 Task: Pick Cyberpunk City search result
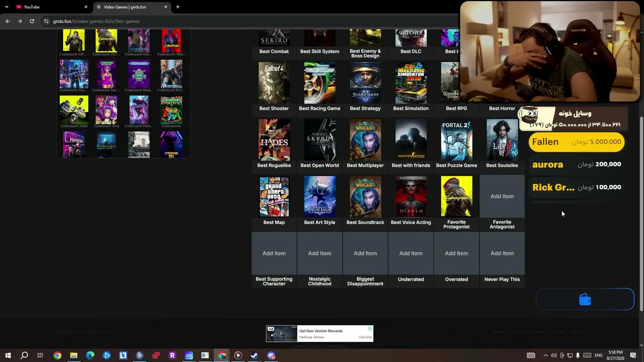pos(74,74)
